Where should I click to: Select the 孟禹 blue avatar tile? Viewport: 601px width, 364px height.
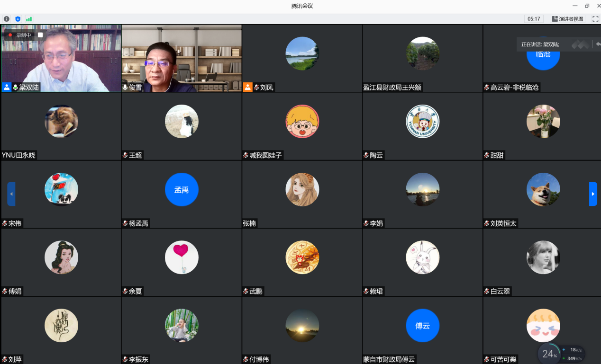click(x=182, y=190)
